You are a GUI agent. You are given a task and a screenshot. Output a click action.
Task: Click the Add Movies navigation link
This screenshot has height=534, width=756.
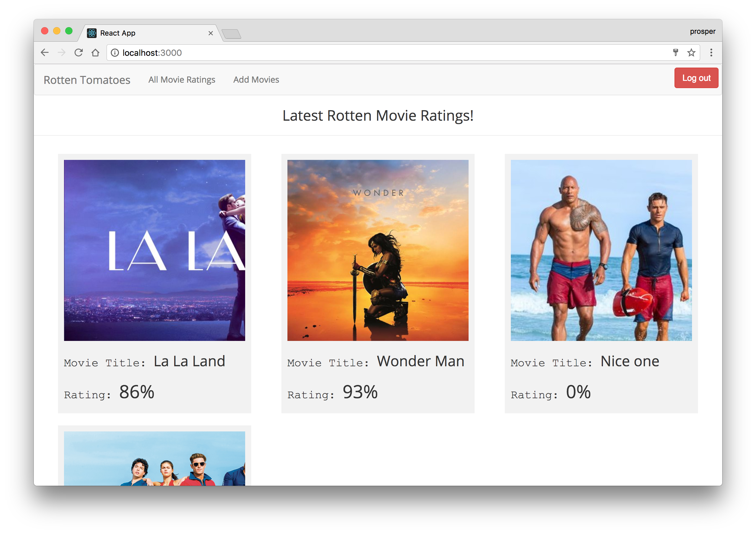256,80
